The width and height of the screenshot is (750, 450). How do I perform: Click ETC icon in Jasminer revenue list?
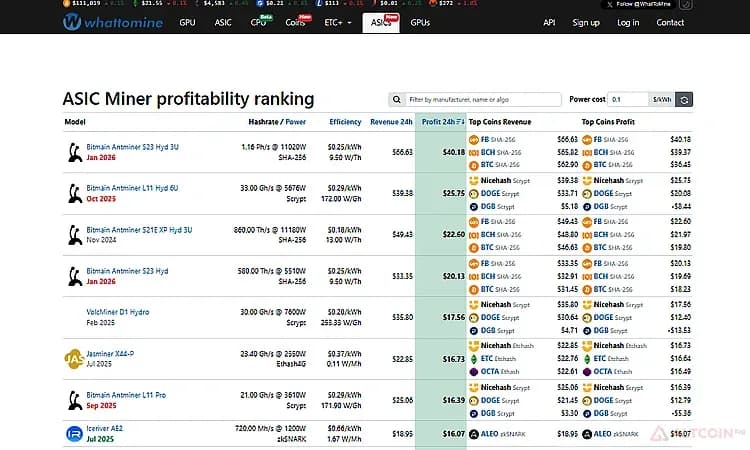coord(474,359)
